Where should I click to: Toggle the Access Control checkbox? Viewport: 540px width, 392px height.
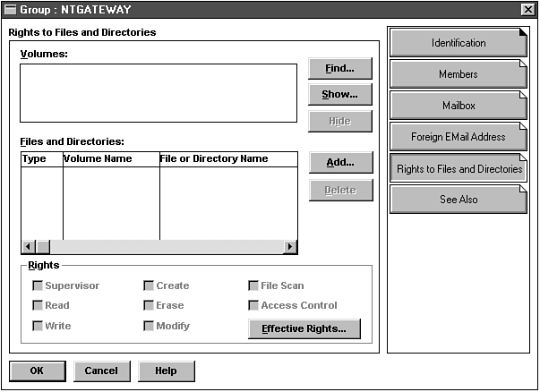point(253,305)
